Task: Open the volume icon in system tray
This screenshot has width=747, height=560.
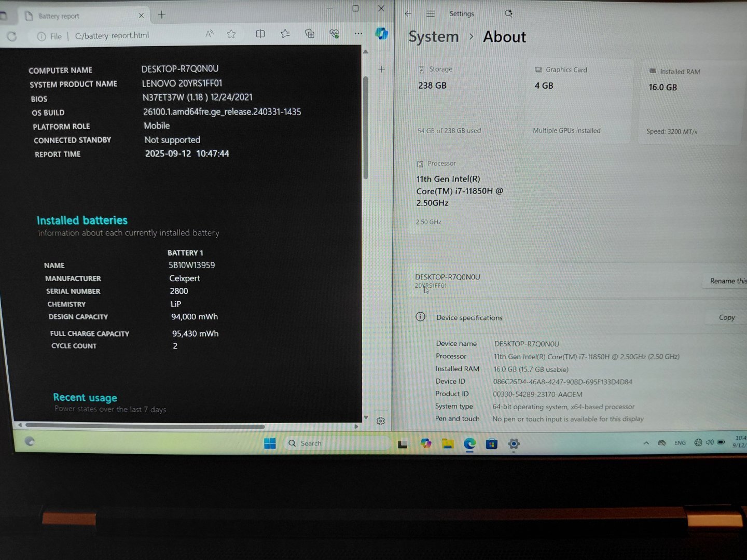Action: pos(710,442)
